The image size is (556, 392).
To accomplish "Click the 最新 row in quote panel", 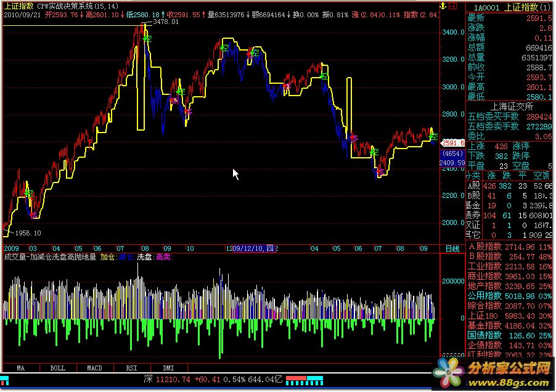I will click(510, 18).
